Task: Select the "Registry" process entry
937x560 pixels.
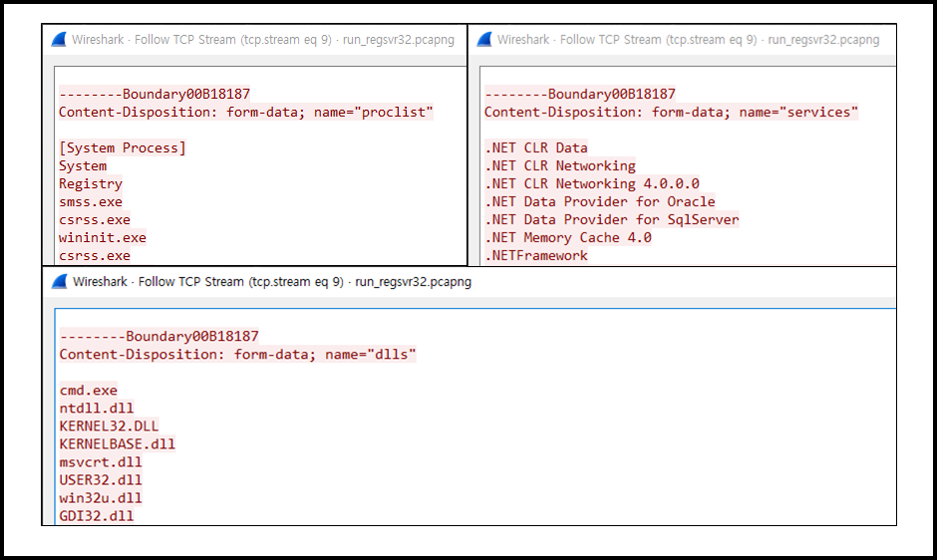Action: (x=91, y=184)
